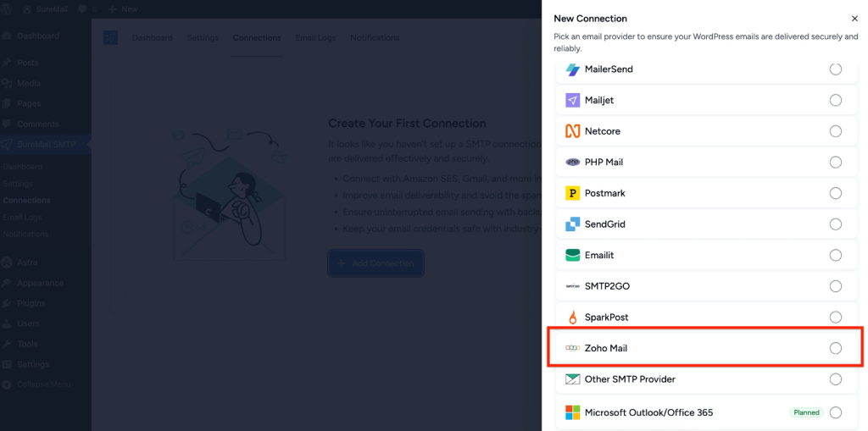Viewport: 868px width, 431px height.
Task: Click the SparkPost flame icon
Action: point(572,317)
